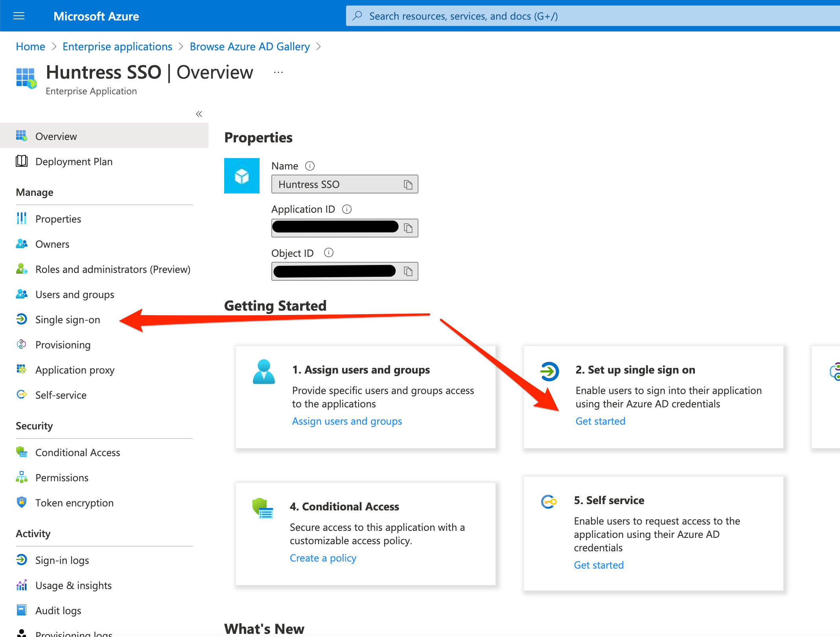Open Enterprise applications breadcrumb link
Screen dimensions: 840x637
[x=117, y=46]
